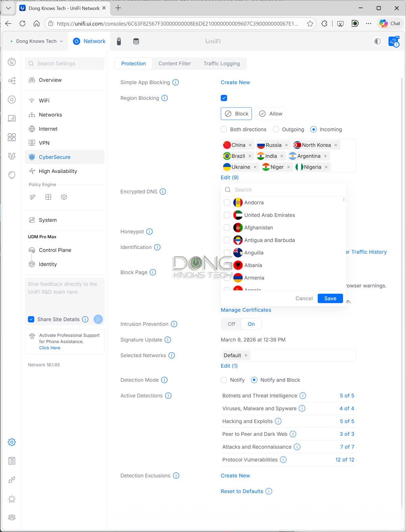
Task: Select Block mode for regions
Action: coord(236,114)
